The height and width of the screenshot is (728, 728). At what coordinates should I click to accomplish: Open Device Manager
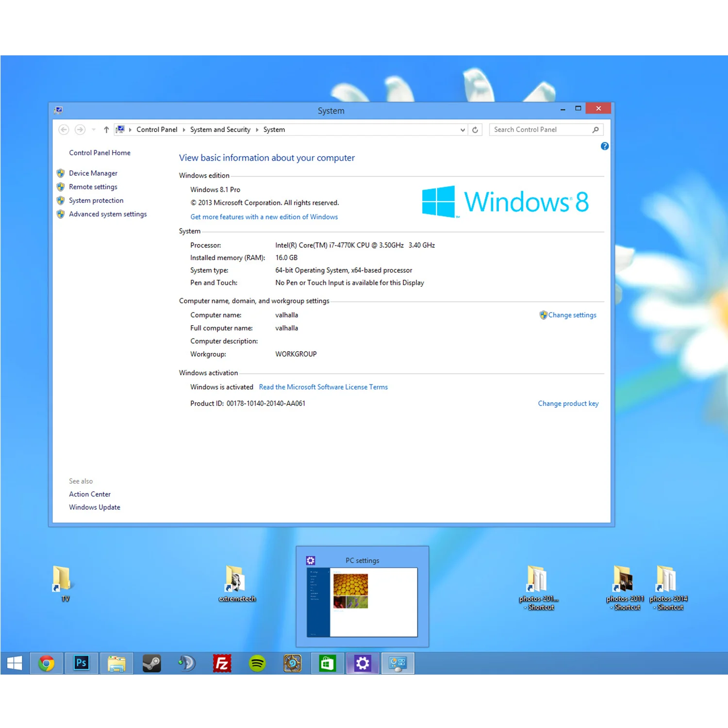point(93,173)
